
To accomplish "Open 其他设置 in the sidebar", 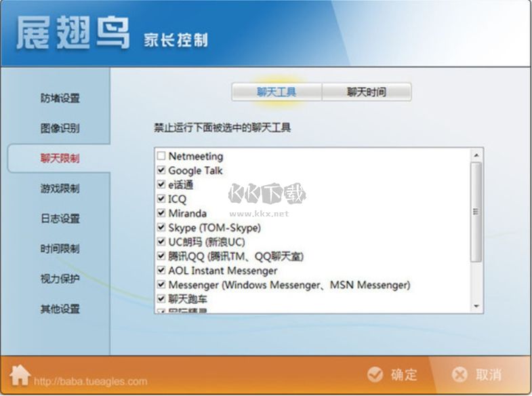I will [x=60, y=309].
